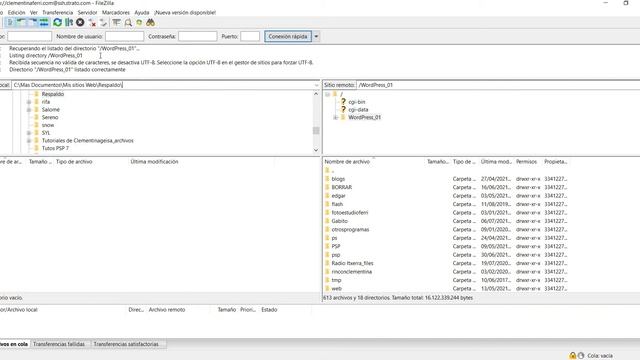The height and width of the screenshot is (360, 640).
Task: Toggle the remote directory tree icon
Action: coord(33,22)
